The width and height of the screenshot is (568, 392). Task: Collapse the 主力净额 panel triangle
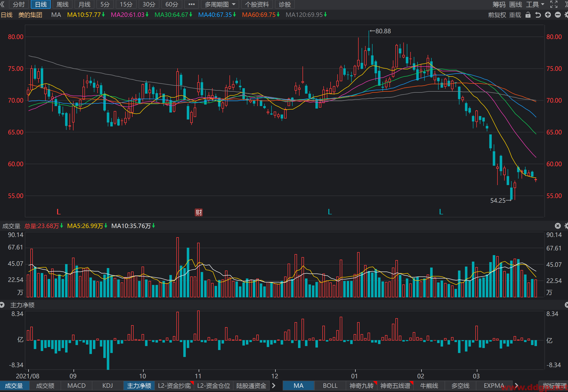coord(2,305)
